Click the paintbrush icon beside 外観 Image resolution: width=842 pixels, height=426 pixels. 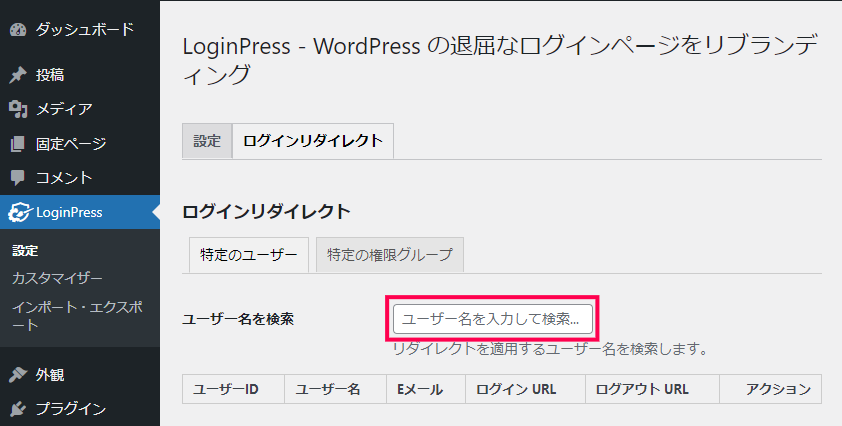(x=18, y=374)
